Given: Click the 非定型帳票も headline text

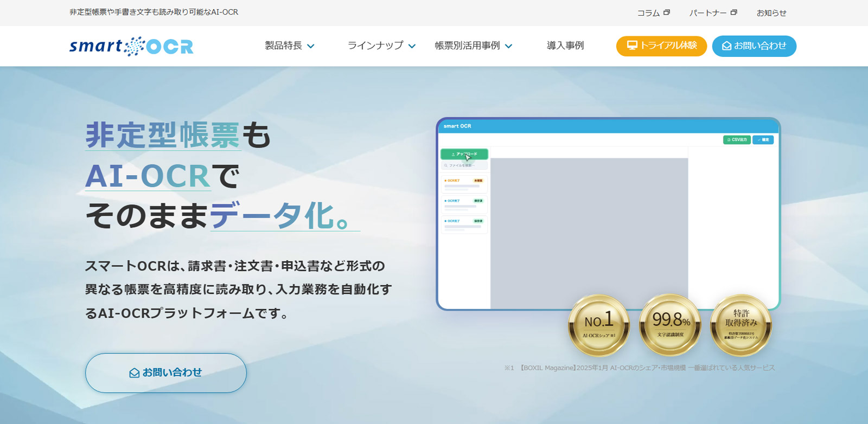Looking at the screenshot, I should (x=178, y=135).
